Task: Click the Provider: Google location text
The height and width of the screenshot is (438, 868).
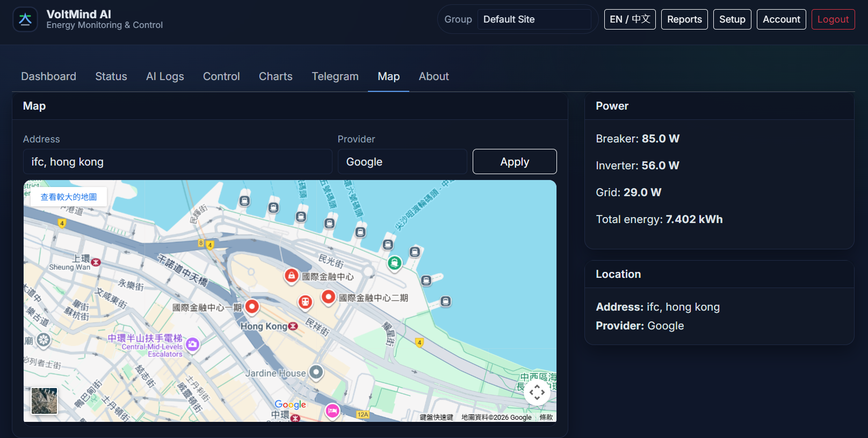Action: coord(640,326)
